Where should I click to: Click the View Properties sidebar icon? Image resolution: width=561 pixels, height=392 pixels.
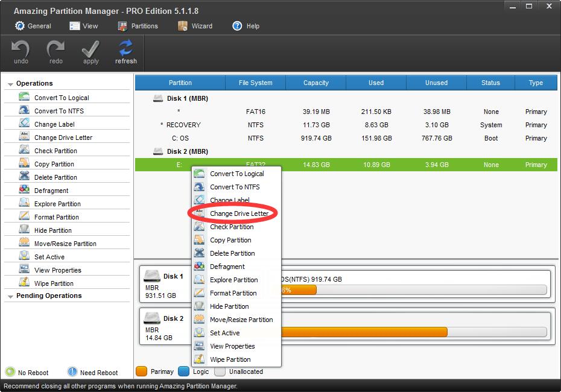24,268
